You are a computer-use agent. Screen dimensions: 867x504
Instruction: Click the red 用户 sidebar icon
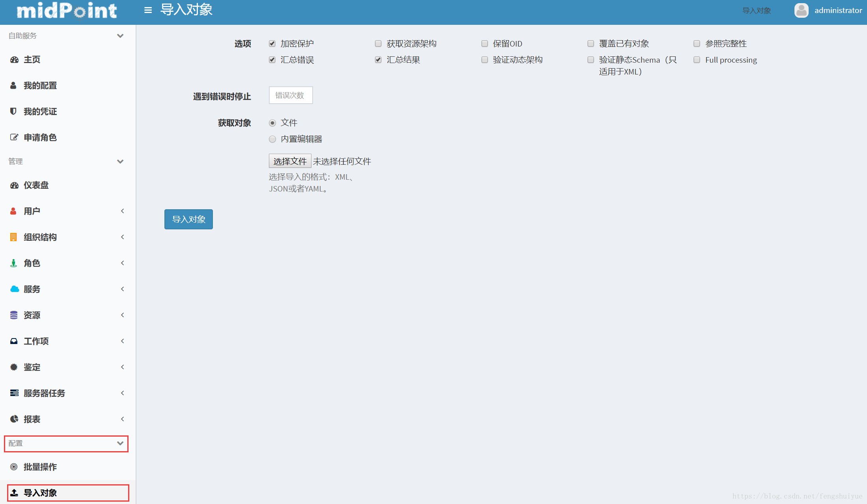tap(13, 211)
